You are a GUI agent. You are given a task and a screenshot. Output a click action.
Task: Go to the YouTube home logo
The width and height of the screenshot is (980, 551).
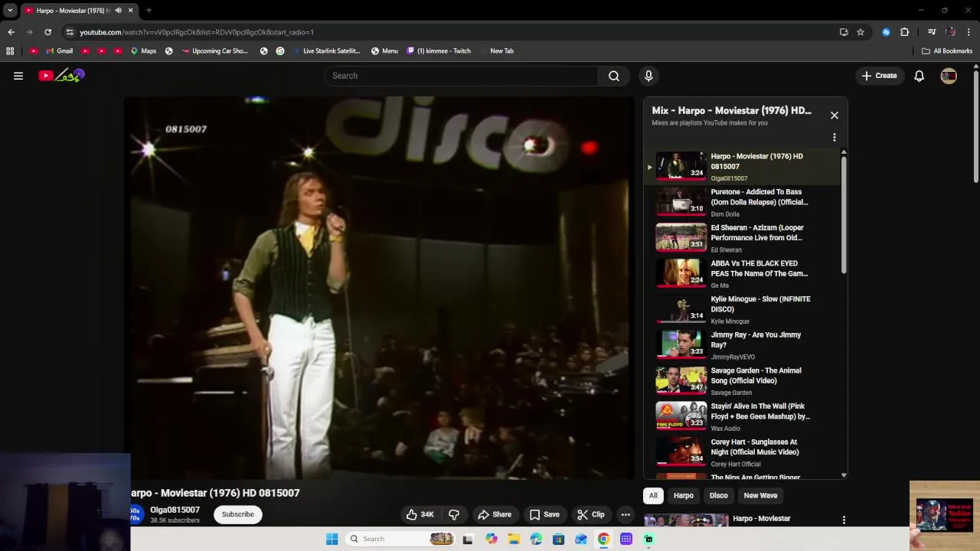(x=61, y=76)
